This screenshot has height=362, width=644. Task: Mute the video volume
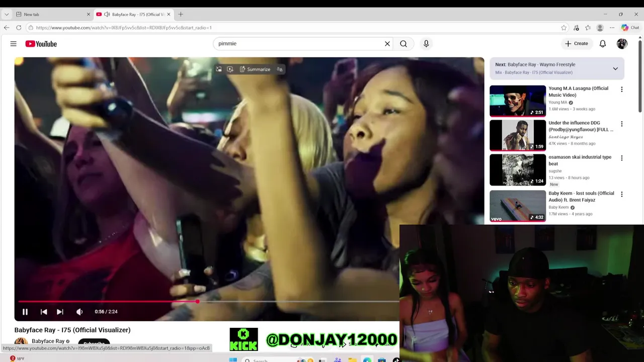(79, 312)
